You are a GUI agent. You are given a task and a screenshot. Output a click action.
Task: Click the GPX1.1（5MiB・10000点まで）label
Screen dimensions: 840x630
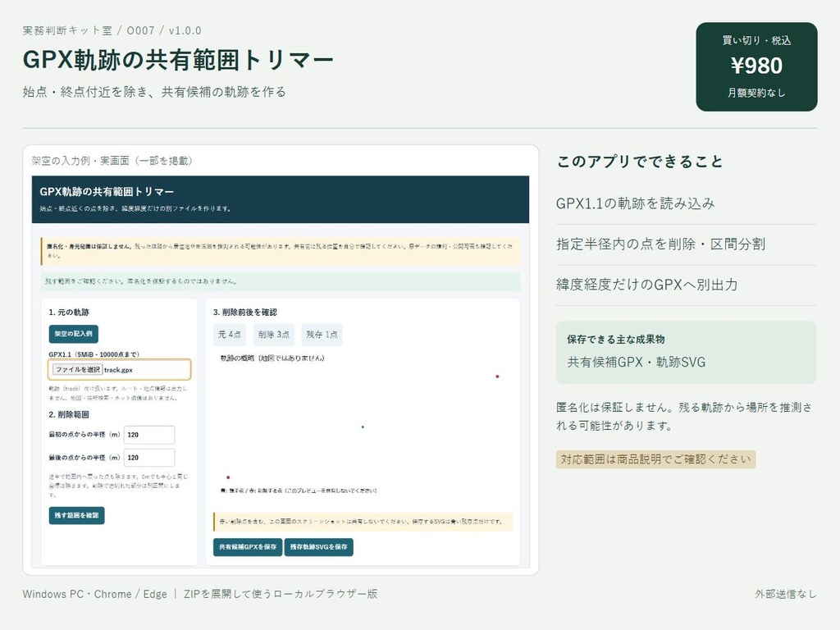[x=94, y=354]
